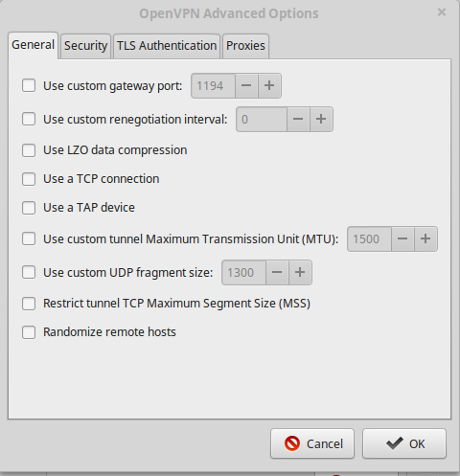Switch to the Security tab
The width and height of the screenshot is (460, 476).
click(x=85, y=46)
